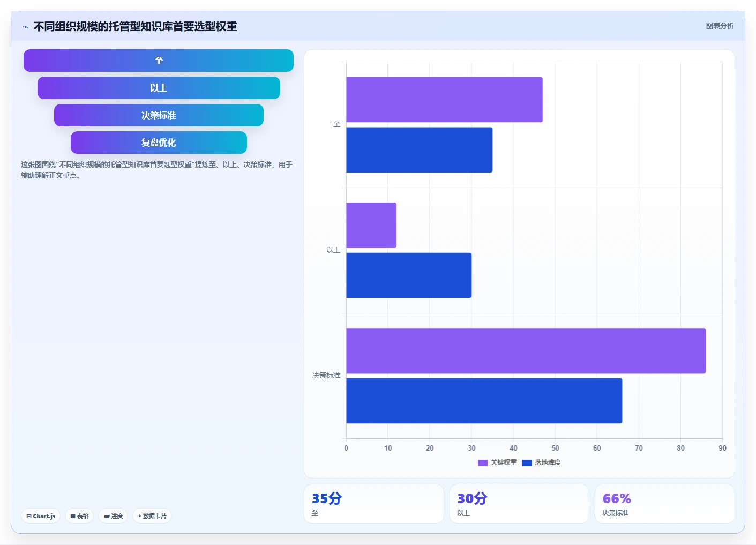Open the 30分 以上 stat card
The width and height of the screenshot is (756, 545).
point(519,504)
